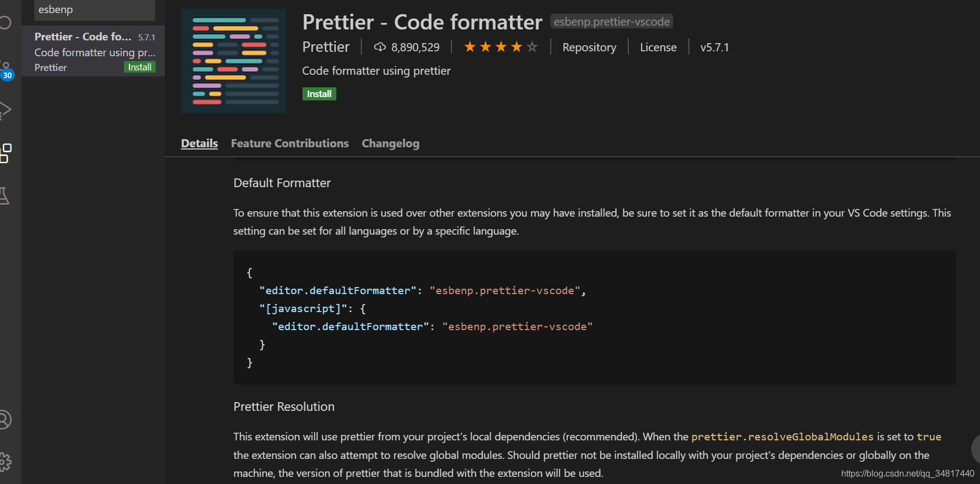Click the extensions search box containing esbenp

pyautogui.click(x=94, y=10)
